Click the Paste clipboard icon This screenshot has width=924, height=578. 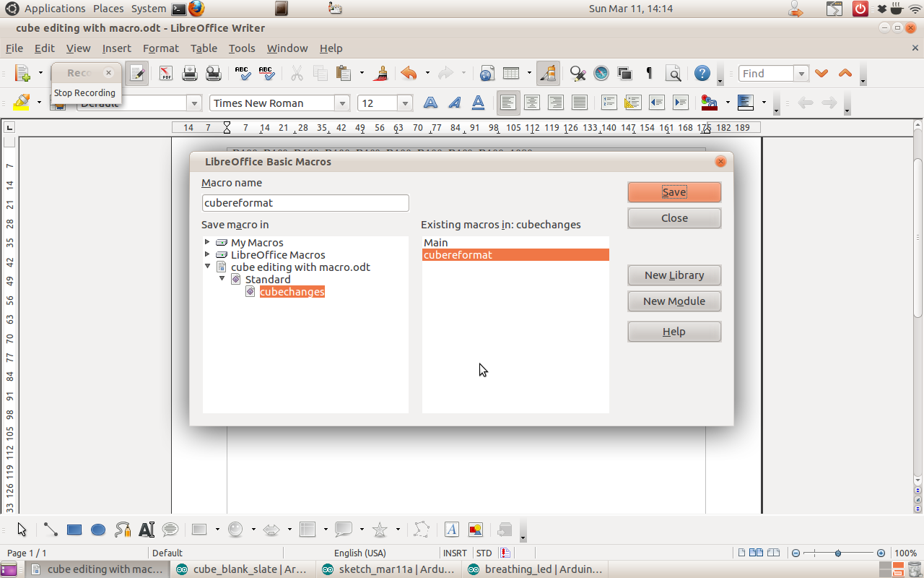344,73
